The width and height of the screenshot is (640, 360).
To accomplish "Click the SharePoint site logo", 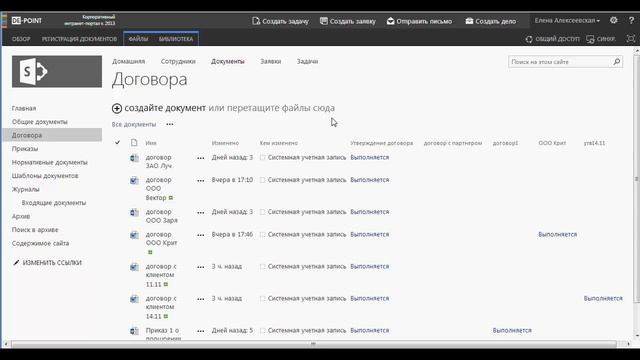I will coord(57,71).
